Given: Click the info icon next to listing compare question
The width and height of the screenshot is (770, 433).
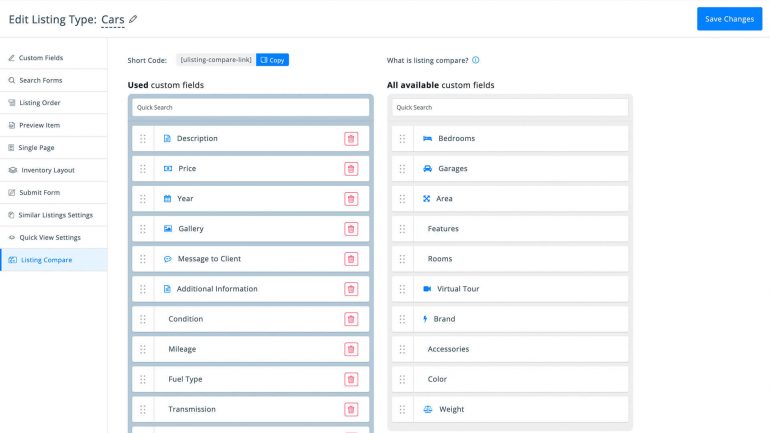Looking at the screenshot, I should click(475, 60).
